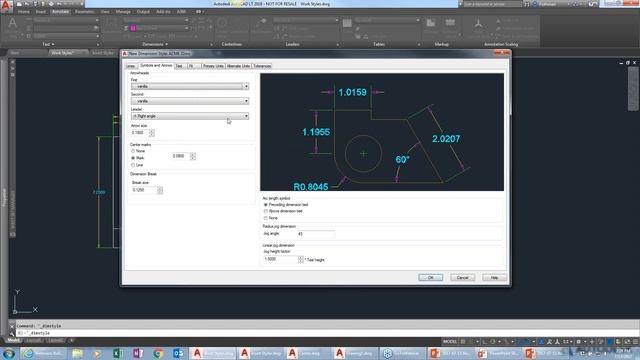Click the Table tool icon
The width and height of the screenshot is (640, 360).
point(347,24)
